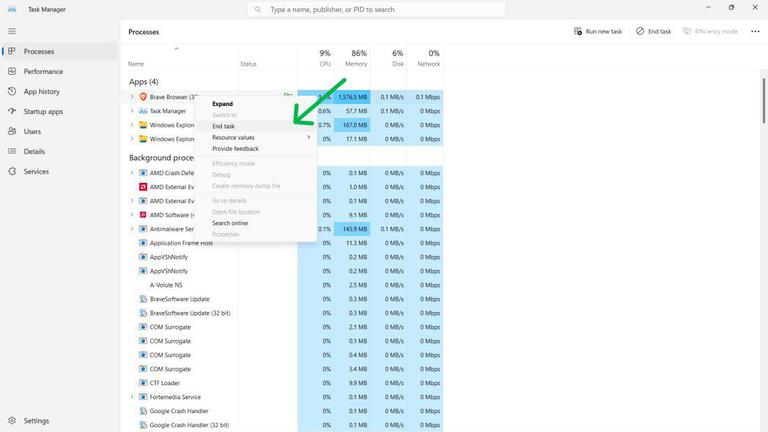Click the AMD External Events red icon
This screenshot has width=768, height=432.
click(x=143, y=187)
